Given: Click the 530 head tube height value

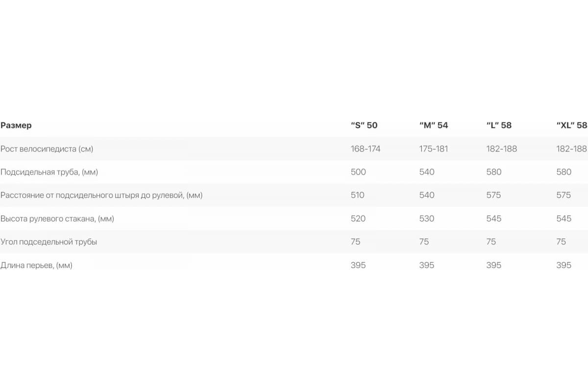Looking at the screenshot, I should point(427,219).
